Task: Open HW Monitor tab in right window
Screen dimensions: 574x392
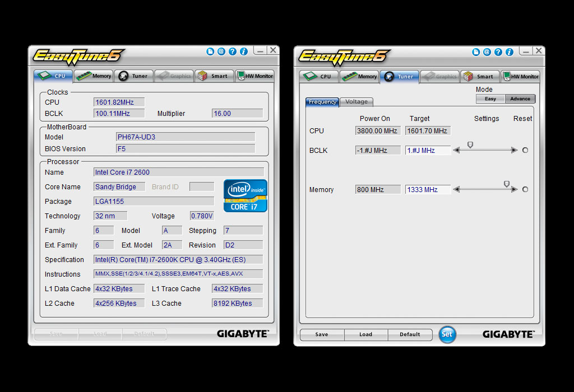Action: coord(521,76)
